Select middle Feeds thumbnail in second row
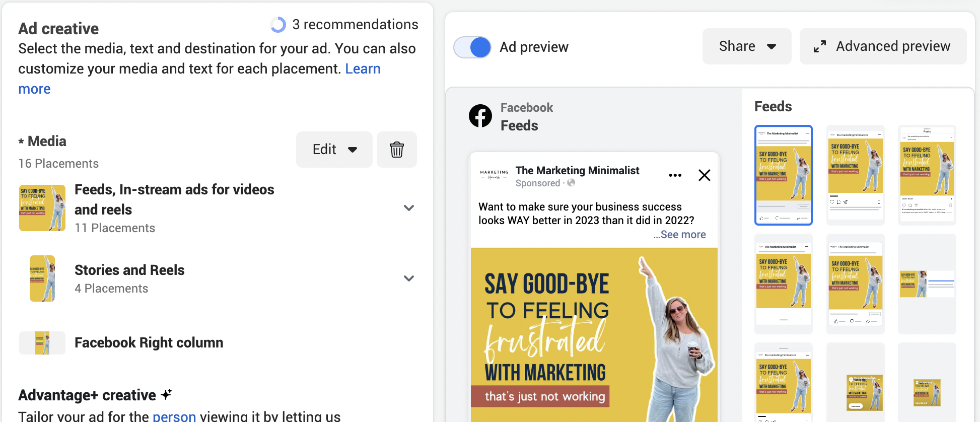980x422 pixels. click(856, 284)
